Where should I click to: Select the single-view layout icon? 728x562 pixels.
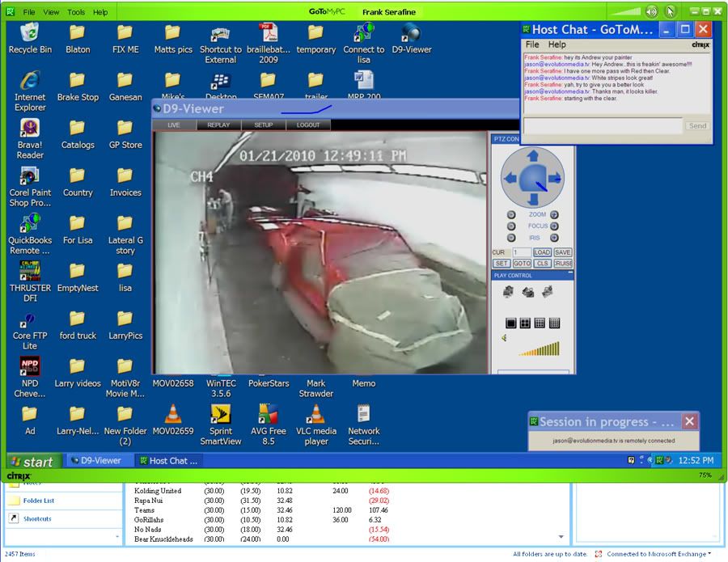(x=511, y=323)
